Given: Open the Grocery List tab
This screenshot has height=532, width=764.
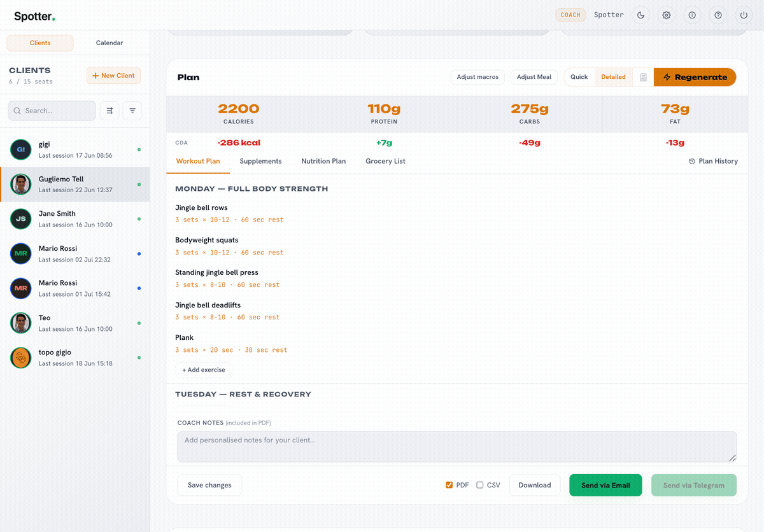Looking at the screenshot, I should point(385,161).
